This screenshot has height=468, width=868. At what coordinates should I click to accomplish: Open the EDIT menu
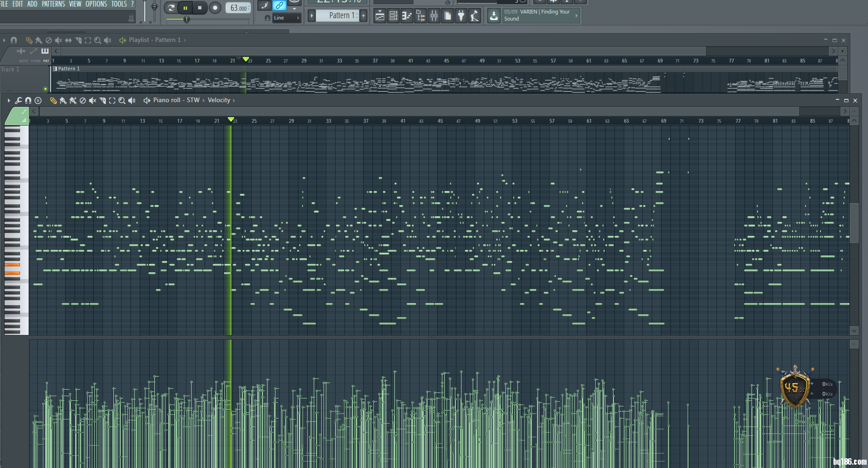coord(18,4)
